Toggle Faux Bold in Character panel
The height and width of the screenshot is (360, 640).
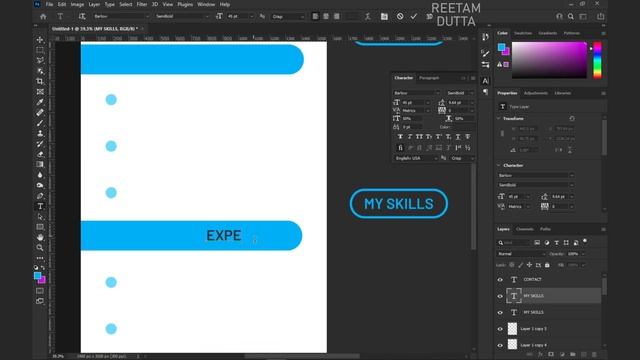point(400,137)
